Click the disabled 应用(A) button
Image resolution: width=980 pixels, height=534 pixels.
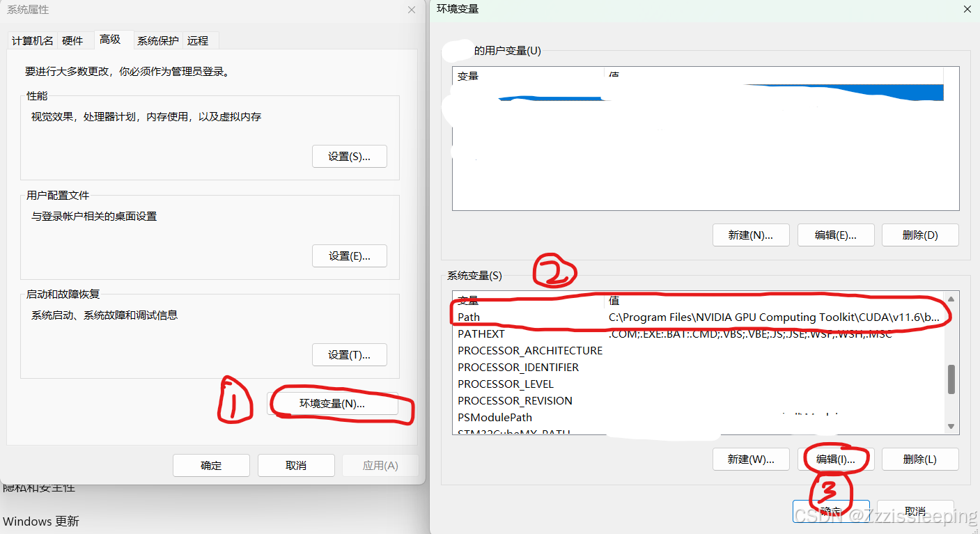coord(380,465)
